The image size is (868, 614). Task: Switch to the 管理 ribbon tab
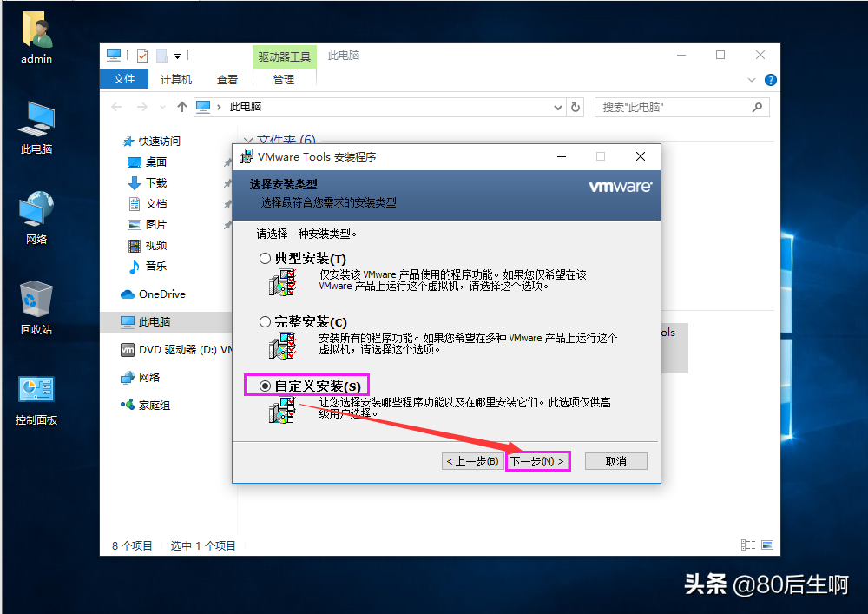click(284, 79)
